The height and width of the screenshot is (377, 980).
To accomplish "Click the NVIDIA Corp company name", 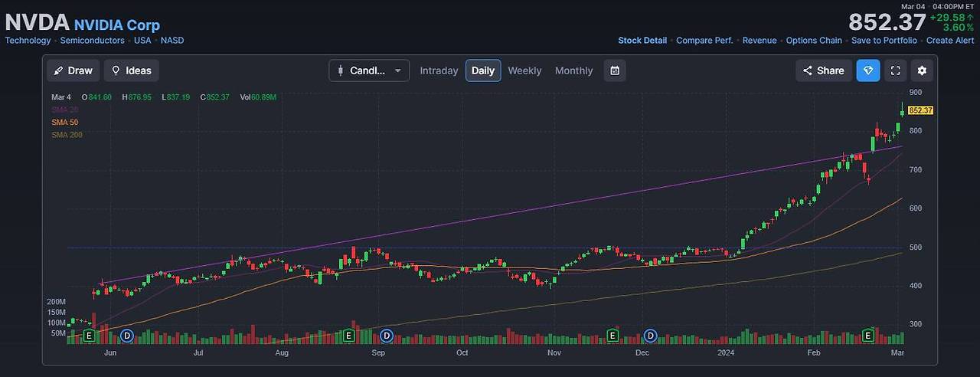I will pos(117,25).
